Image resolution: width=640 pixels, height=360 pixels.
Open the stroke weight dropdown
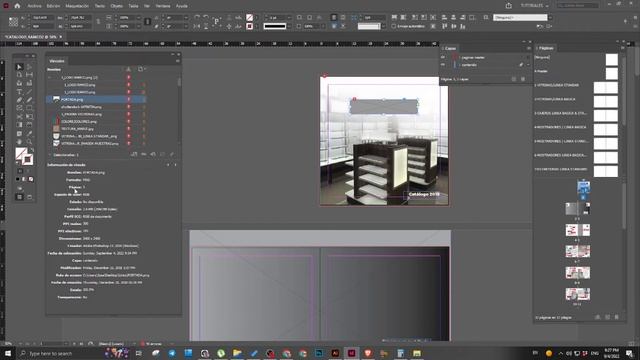tap(289, 18)
